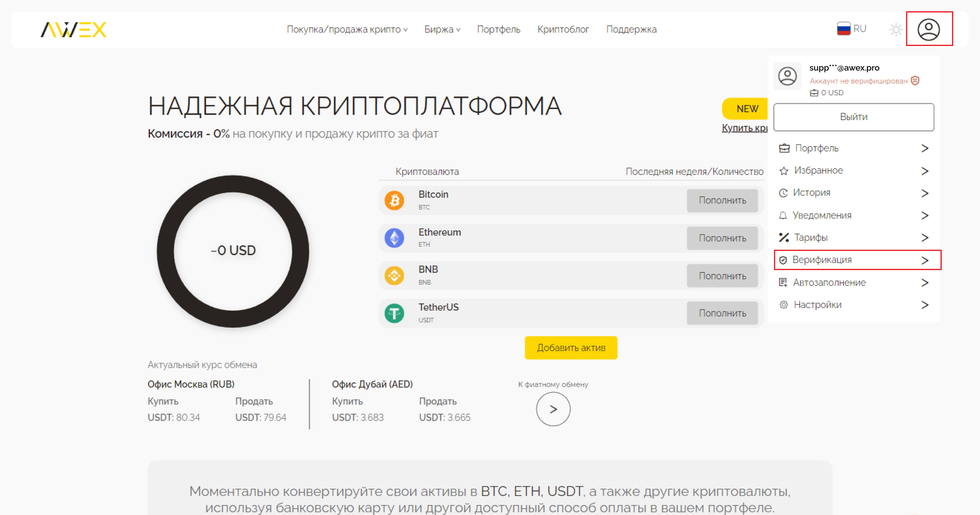The image size is (980, 515).
Task: Click the TetherUS coin icon
Action: pyautogui.click(x=394, y=313)
